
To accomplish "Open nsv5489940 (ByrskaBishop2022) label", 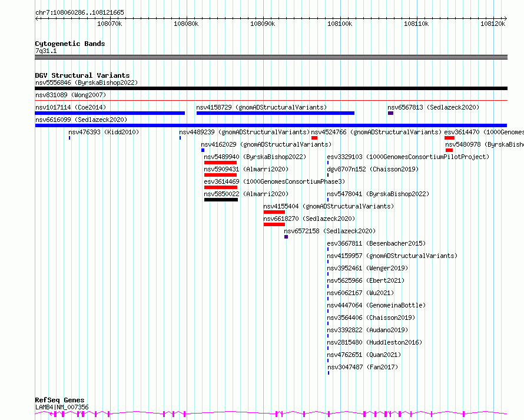I will [x=255, y=157].
